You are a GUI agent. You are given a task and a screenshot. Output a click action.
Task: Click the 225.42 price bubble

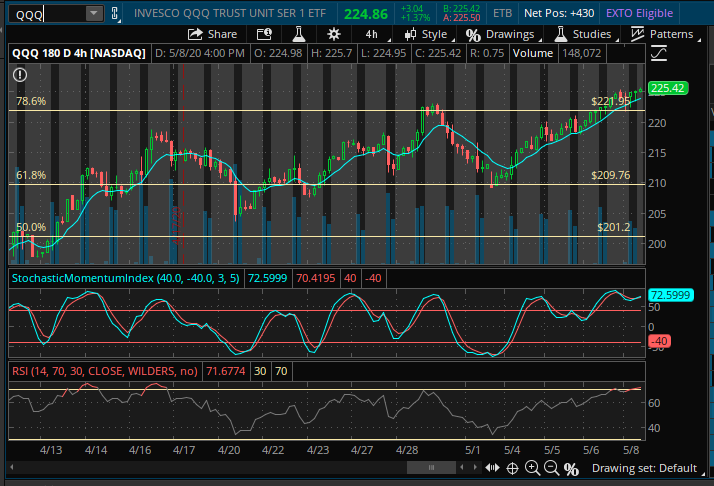tap(668, 88)
